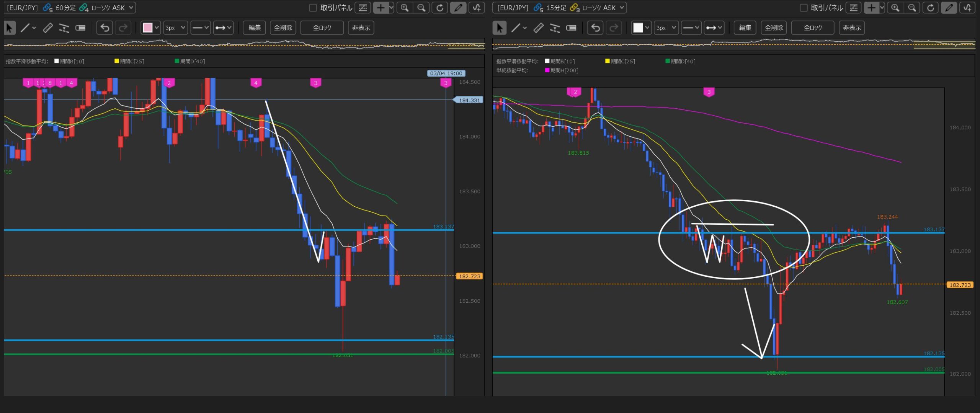980x413 pixels.
Task: Reload the 15分足 chart with the refresh icon
Action: tap(930, 8)
